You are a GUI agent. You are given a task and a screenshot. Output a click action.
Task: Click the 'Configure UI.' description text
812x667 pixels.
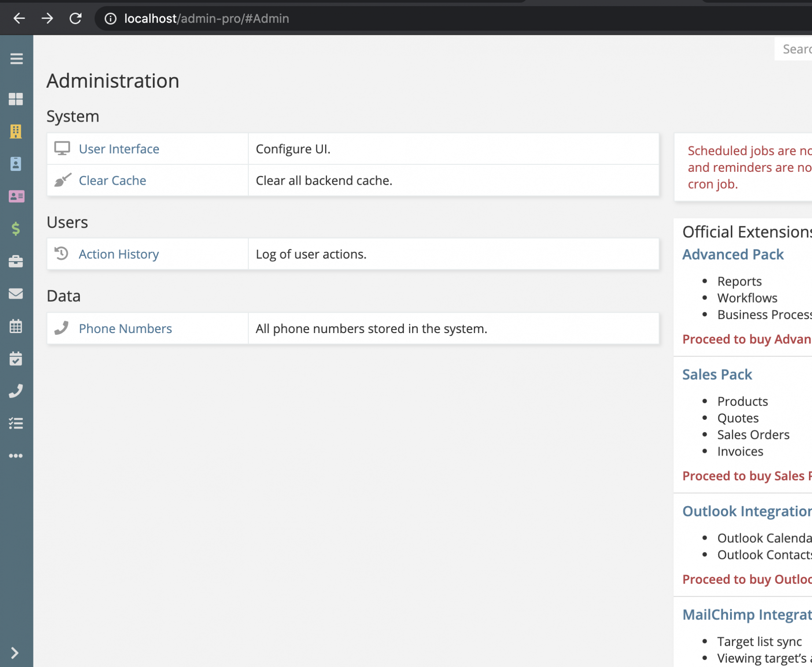(293, 149)
